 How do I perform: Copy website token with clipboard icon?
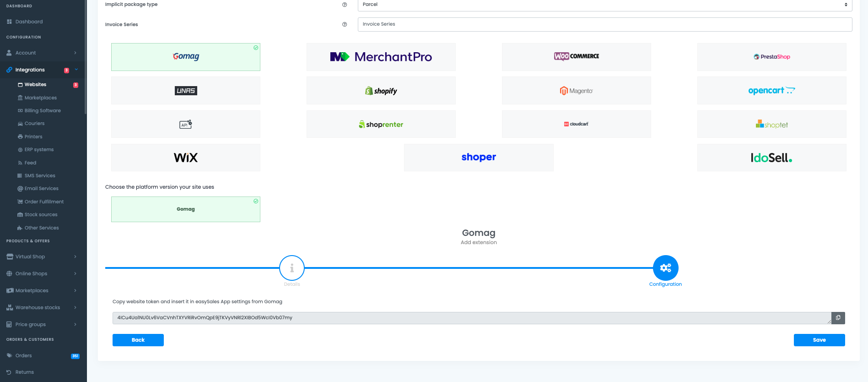click(x=838, y=318)
